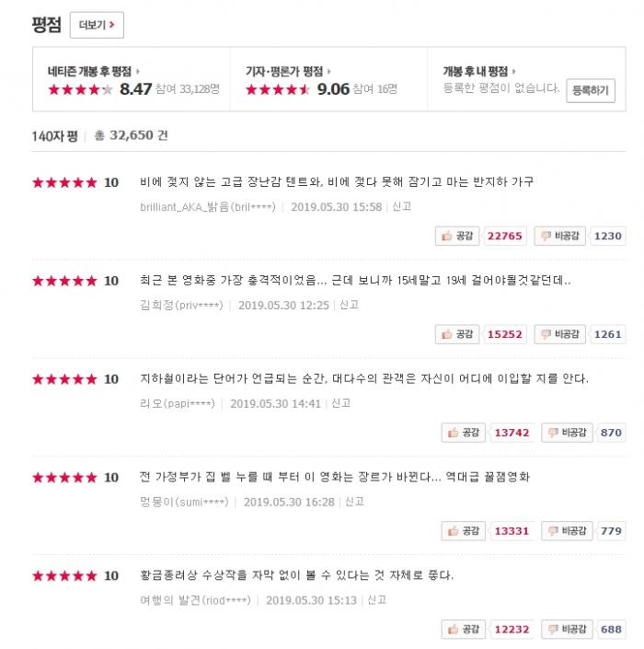Expand 네티즌 개봉 후 평점 arrow
644x649 pixels.
(x=138, y=71)
